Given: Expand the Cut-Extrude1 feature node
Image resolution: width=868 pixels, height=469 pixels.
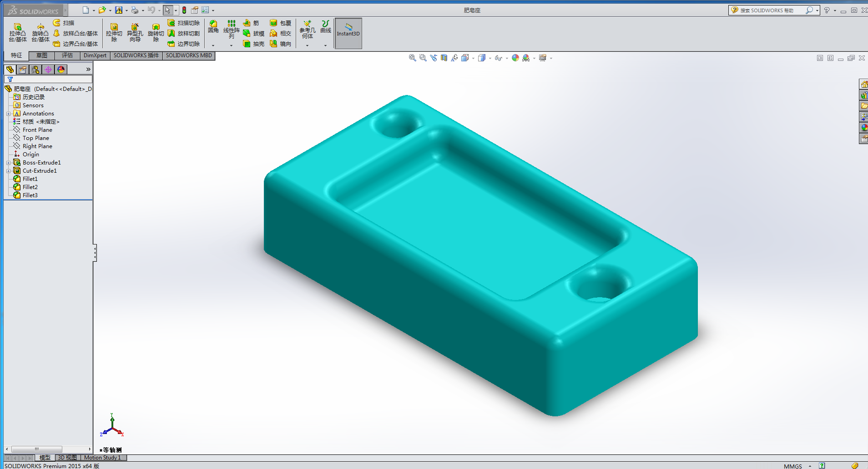Looking at the screenshot, I should pos(8,171).
